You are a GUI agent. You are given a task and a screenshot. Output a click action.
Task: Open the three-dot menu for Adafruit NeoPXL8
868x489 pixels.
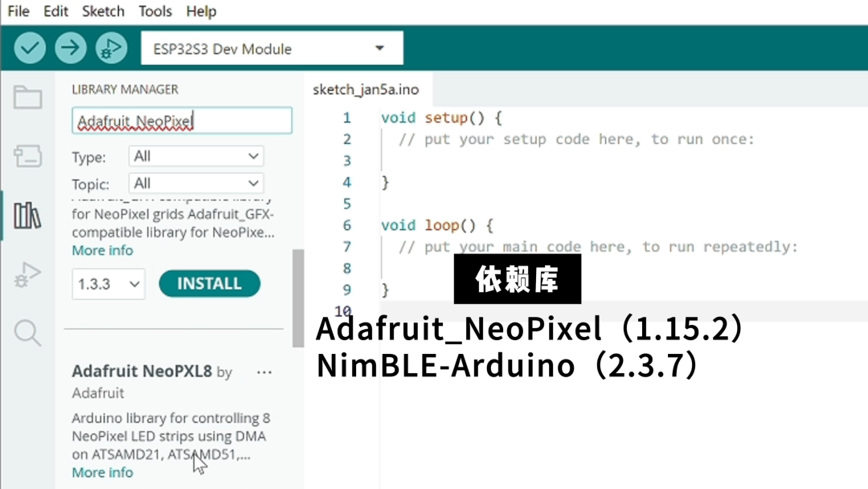pos(264,372)
